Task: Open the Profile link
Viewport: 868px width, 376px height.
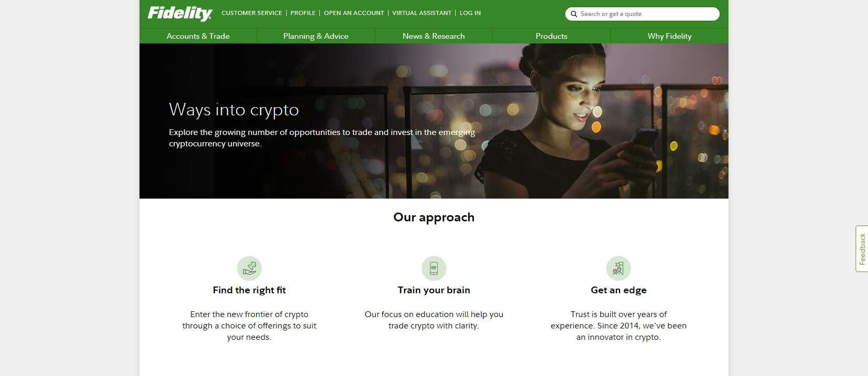Action: 303,13
